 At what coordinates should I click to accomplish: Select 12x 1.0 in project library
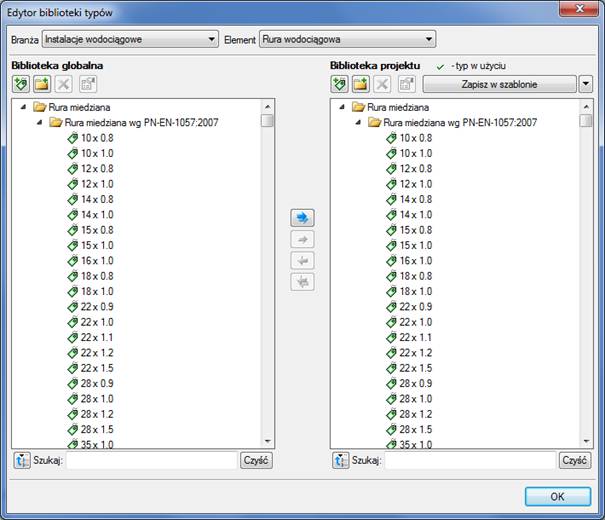[416, 184]
